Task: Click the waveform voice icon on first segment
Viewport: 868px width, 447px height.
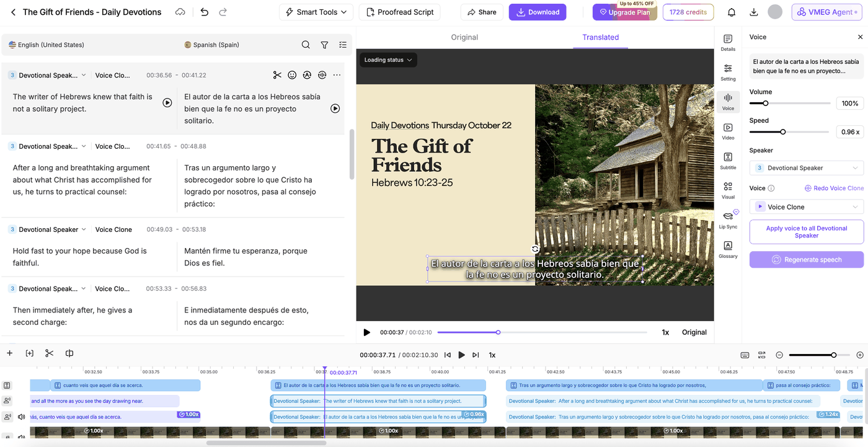Action: [322, 75]
